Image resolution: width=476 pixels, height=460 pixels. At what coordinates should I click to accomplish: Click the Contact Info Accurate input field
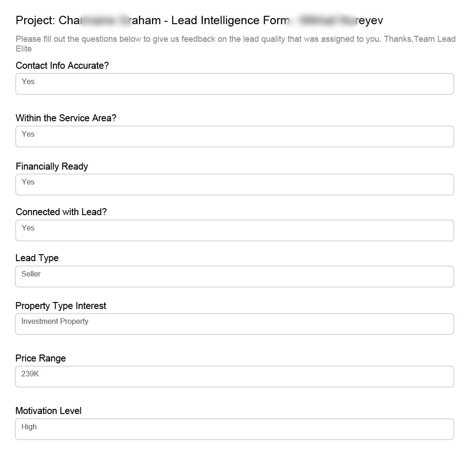(234, 84)
